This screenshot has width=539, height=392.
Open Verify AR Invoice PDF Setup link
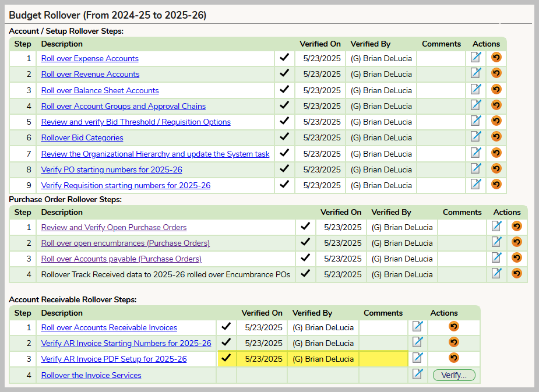tap(114, 359)
